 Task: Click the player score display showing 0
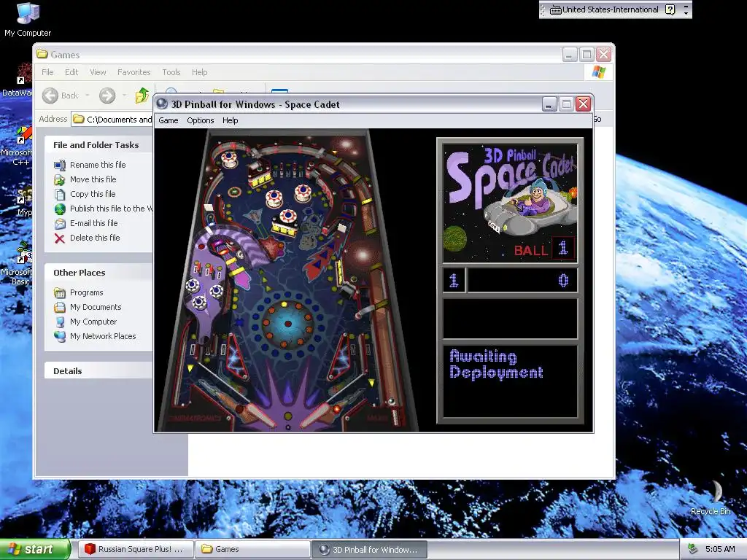tap(522, 280)
